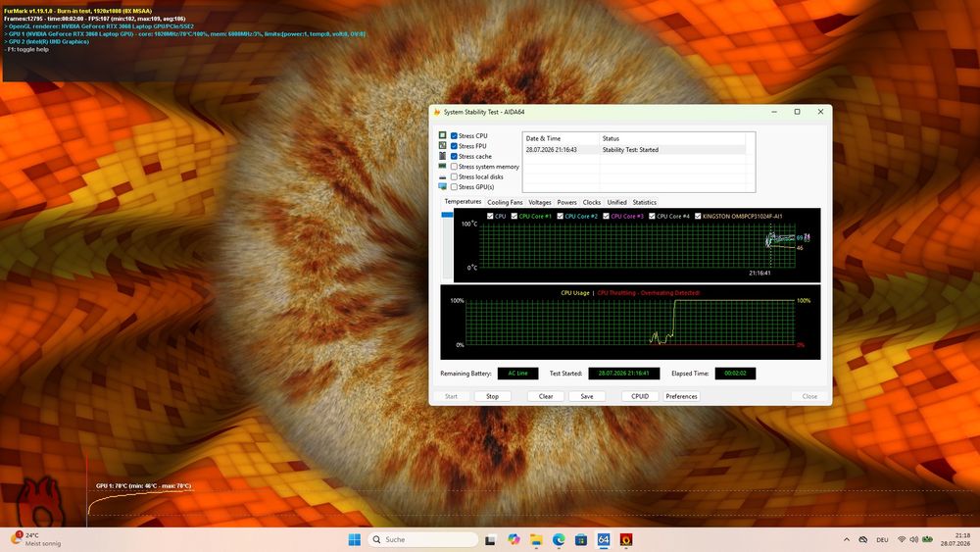Toggle CPU Core #4 graph checkbox

click(x=652, y=216)
